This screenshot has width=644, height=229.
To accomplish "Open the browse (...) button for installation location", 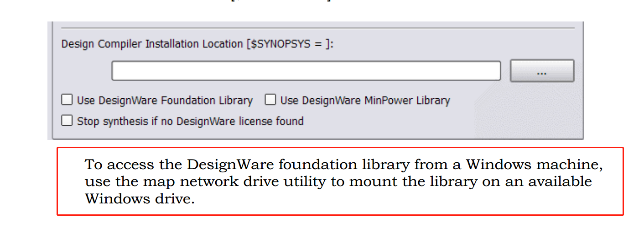I will pos(542,71).
